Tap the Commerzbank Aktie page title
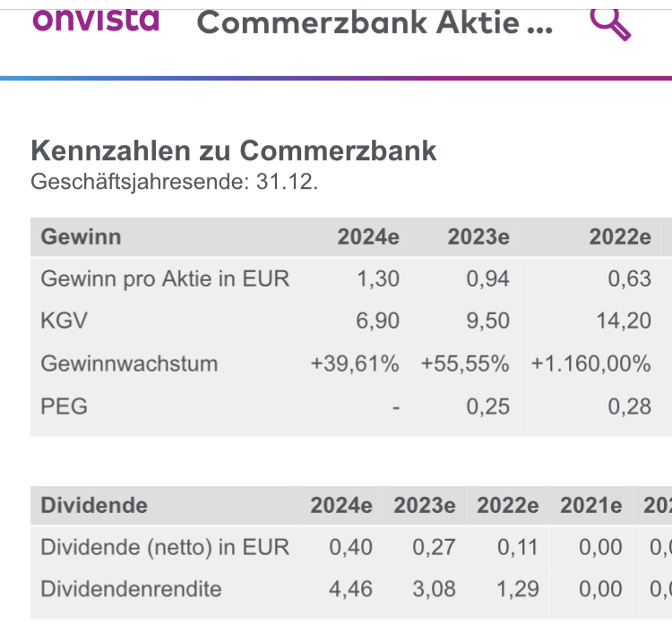 click(375, 23)
